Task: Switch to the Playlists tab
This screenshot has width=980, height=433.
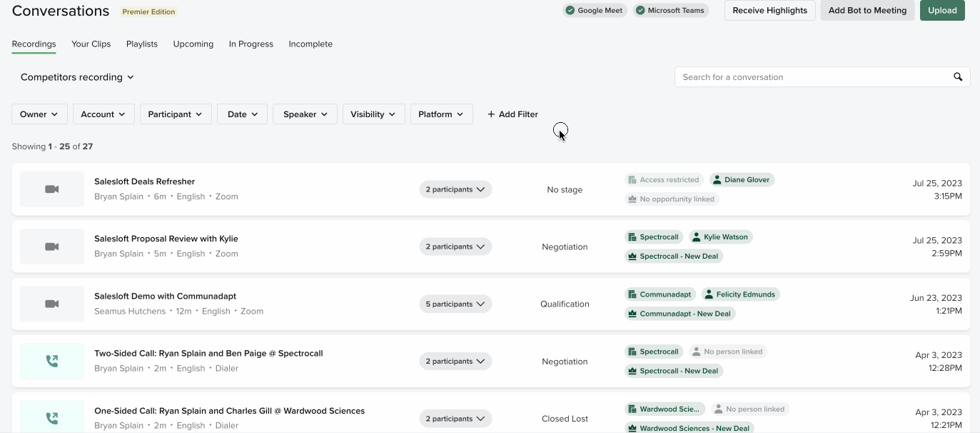Action: 142,44
